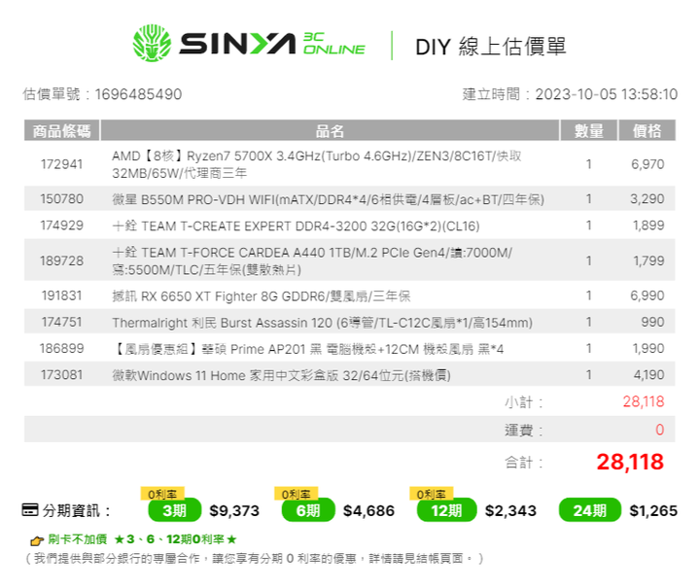Click the price 6,990
The width and height of the screenshot is (700, 588).
pos(647,295)
